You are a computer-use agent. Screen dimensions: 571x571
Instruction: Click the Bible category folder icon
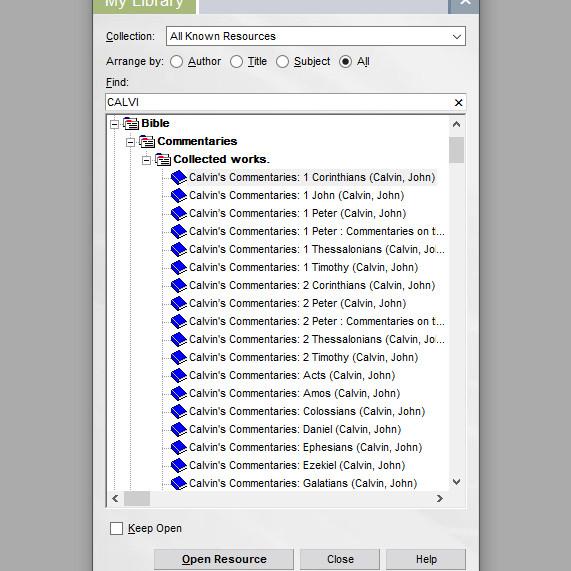[x=131, y=123]
